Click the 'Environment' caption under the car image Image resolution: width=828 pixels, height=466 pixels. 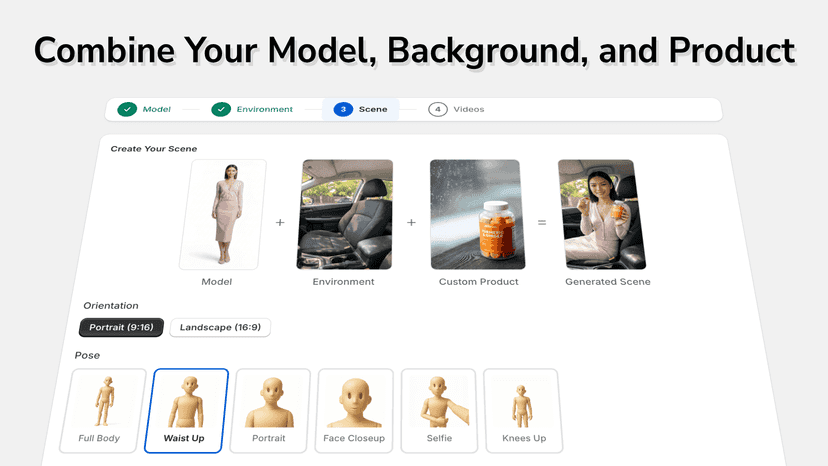[x=343, y=282]
